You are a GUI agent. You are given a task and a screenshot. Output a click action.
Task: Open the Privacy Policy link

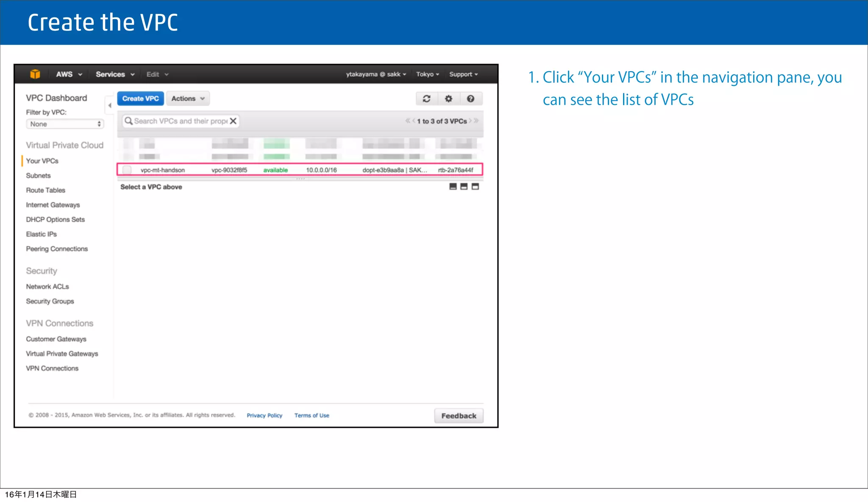pos(264,416)
